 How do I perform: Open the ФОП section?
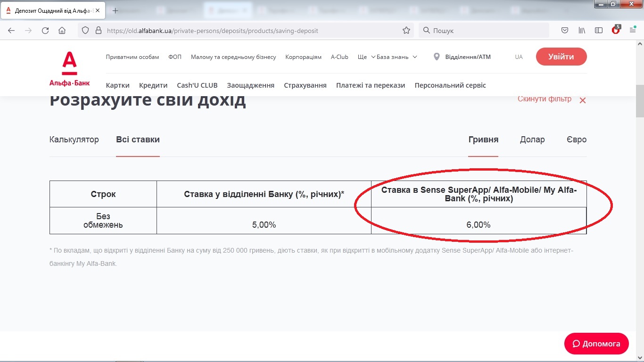[x=175, y=57]
